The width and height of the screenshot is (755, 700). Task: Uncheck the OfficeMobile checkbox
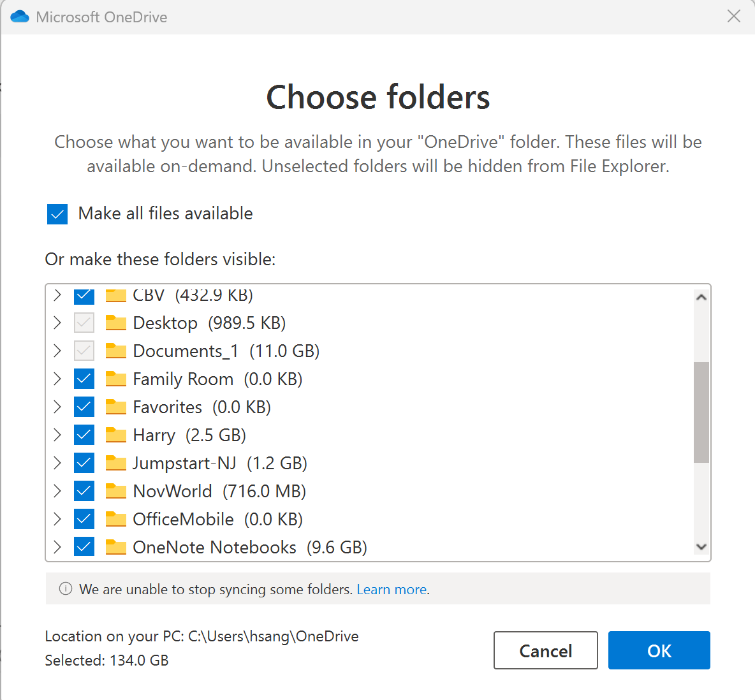[84, 519]
